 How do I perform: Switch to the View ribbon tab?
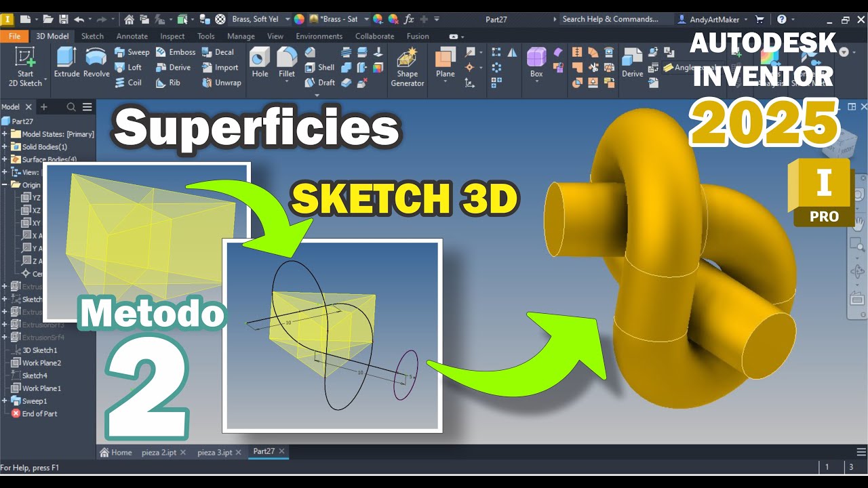[275, 36]
